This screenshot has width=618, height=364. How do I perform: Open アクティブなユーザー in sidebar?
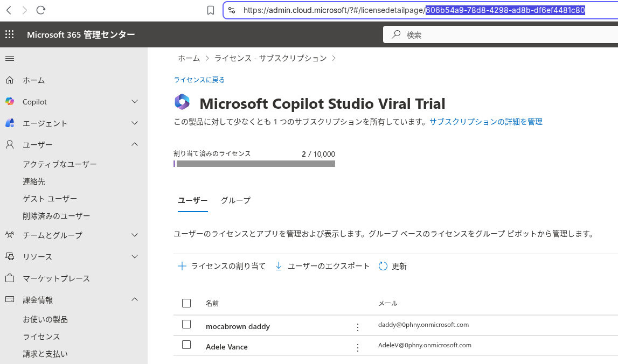pos(60,164)
